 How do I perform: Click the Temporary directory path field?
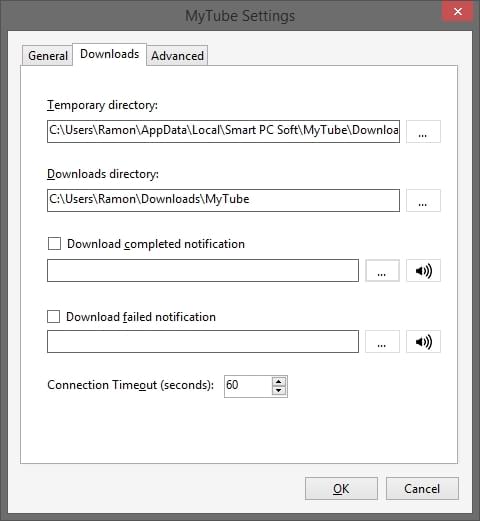[223, 131]
